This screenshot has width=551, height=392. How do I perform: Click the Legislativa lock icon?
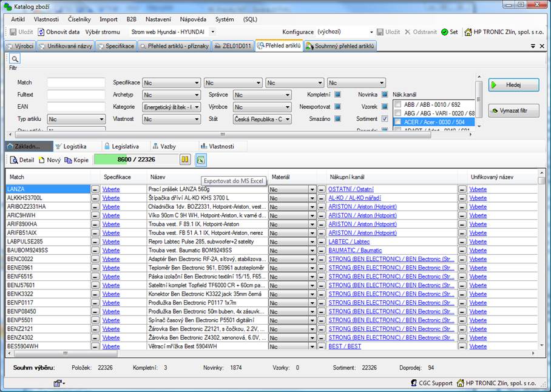(107, 146)
